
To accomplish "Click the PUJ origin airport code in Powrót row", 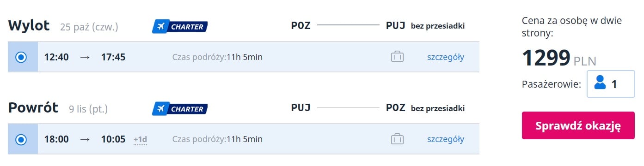I will (301, 108).
